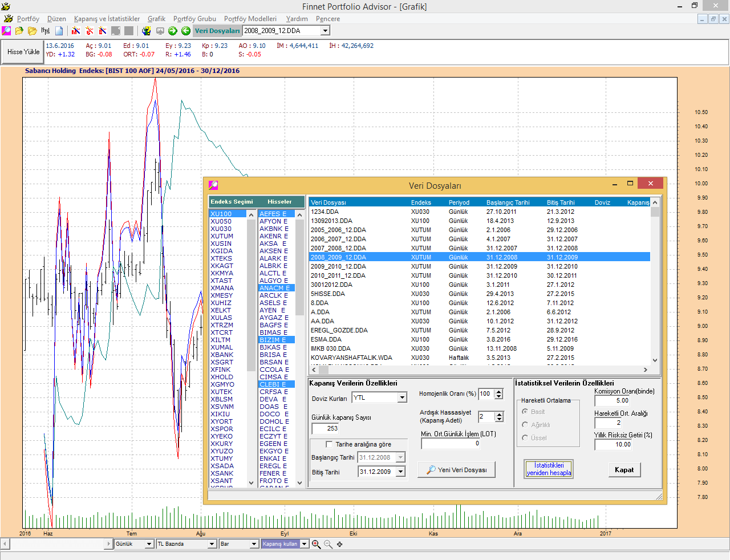
Task: Click the bar-chart lines toolbar icon
Action: pyautogui.click(x=46, y=31)
